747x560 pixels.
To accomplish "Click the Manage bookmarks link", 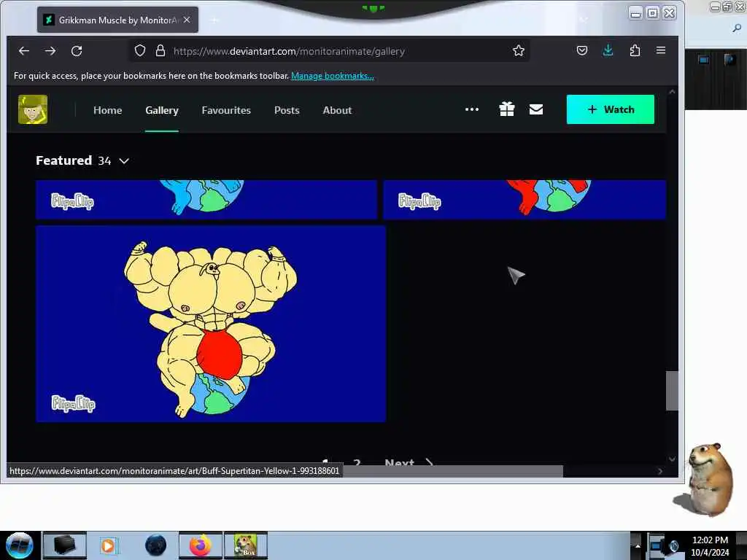I will click(x=333, y=76).
